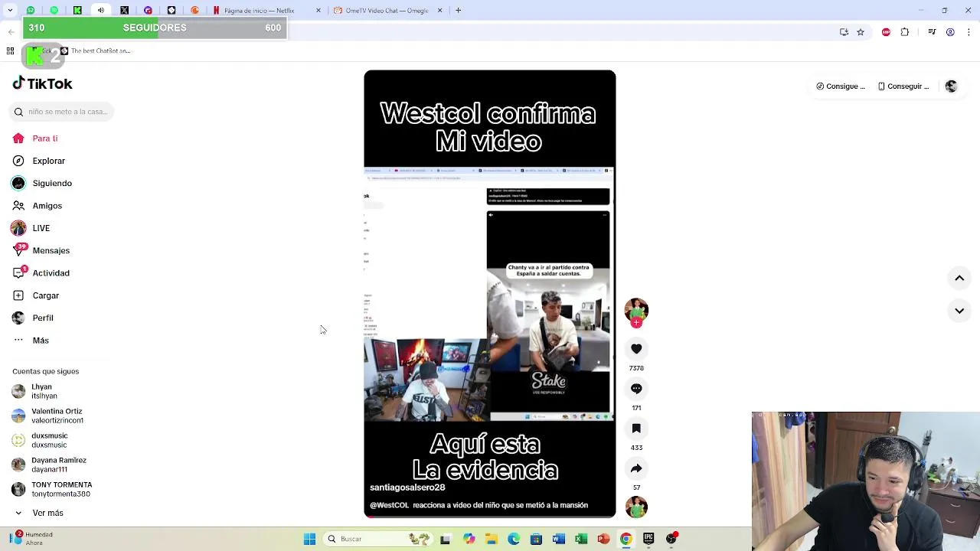Image resolution: width=980 pixels, height=551 pixels.
Task: Save the video using the bookmark icon
Action: coord(636,429)
